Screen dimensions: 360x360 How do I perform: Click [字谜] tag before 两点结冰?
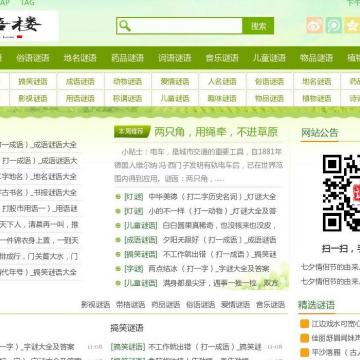134,269
